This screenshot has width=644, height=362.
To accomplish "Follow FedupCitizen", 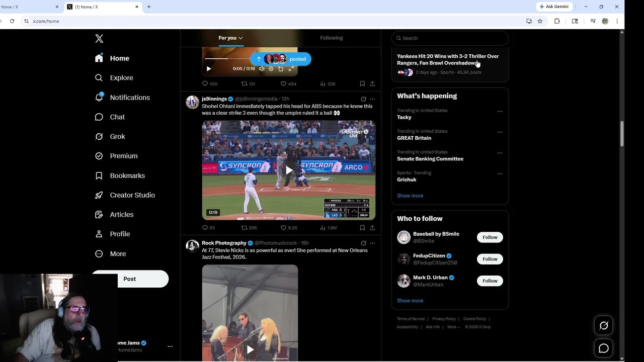I will pos(490,259).
